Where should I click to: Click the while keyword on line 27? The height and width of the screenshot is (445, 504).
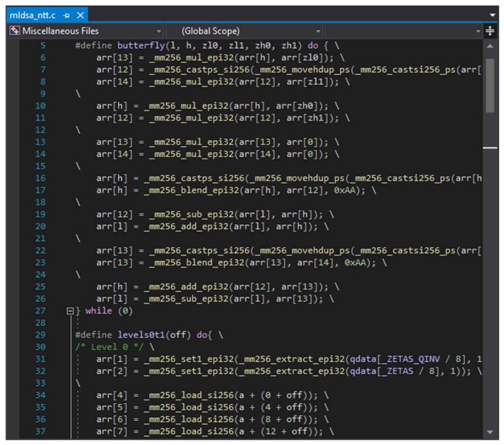click(x=98, y=310)
